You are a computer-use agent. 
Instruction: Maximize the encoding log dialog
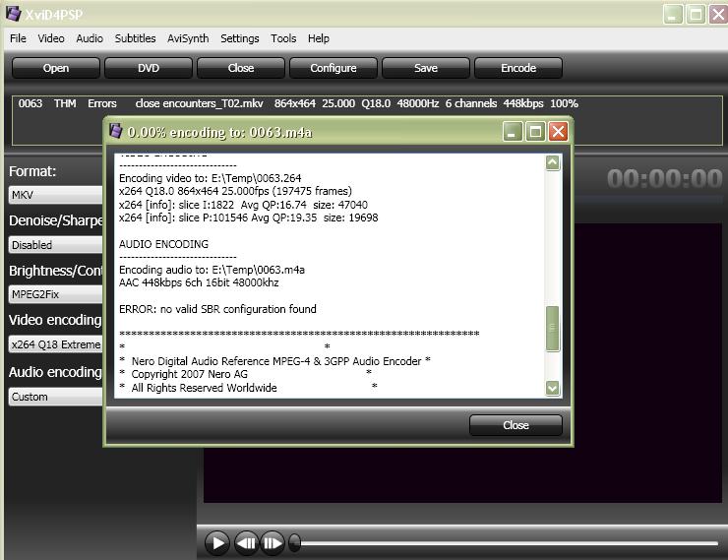pyautogui.click(x=535, y=132)
